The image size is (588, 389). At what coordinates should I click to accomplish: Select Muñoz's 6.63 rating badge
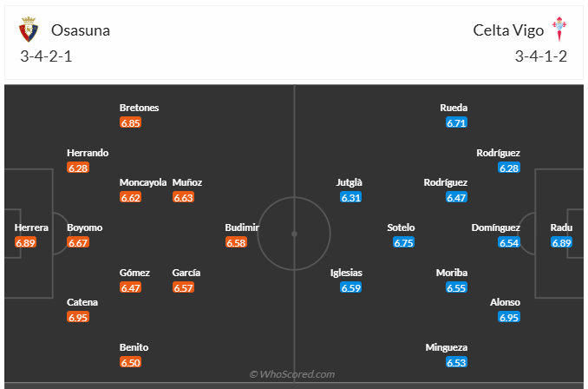click(x=183, y=197)
